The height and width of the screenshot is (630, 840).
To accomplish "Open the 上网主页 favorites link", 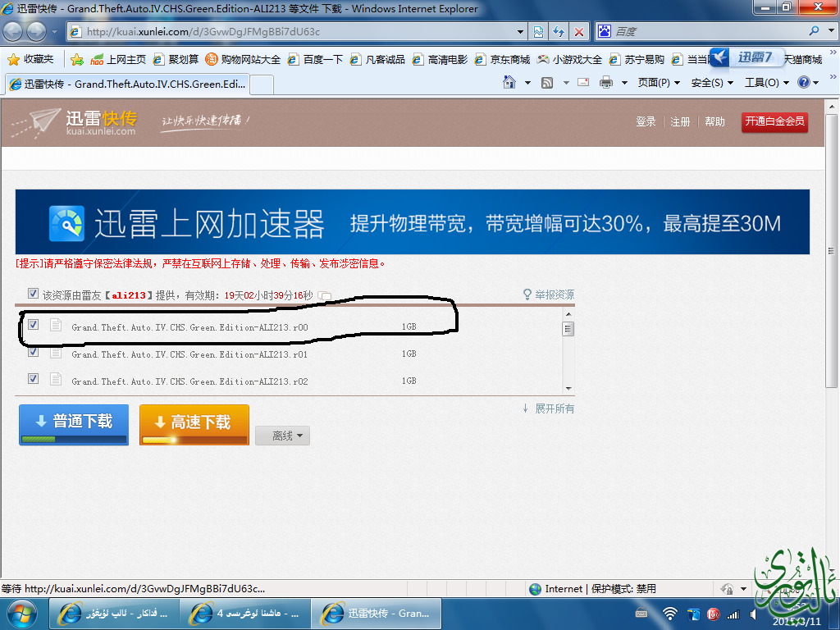I will pyautogui.click(x=118, y=59).
